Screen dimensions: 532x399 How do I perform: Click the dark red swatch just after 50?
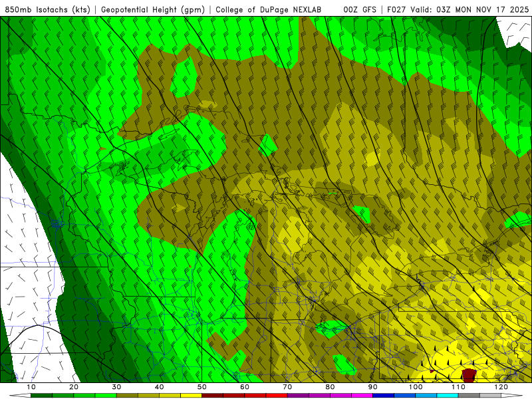click(x=212, y=396)
